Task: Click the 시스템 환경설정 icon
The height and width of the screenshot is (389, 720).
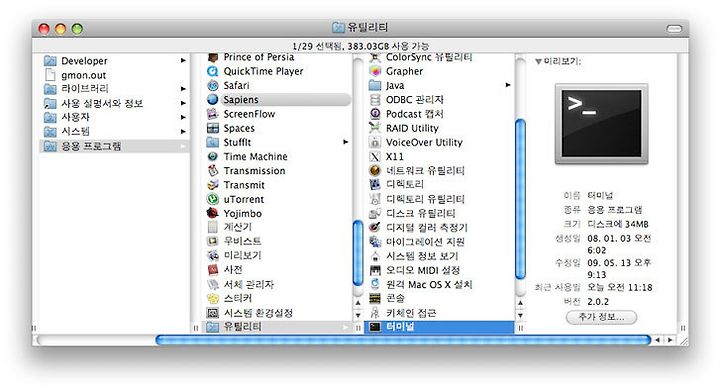Action: coord(212,313)
